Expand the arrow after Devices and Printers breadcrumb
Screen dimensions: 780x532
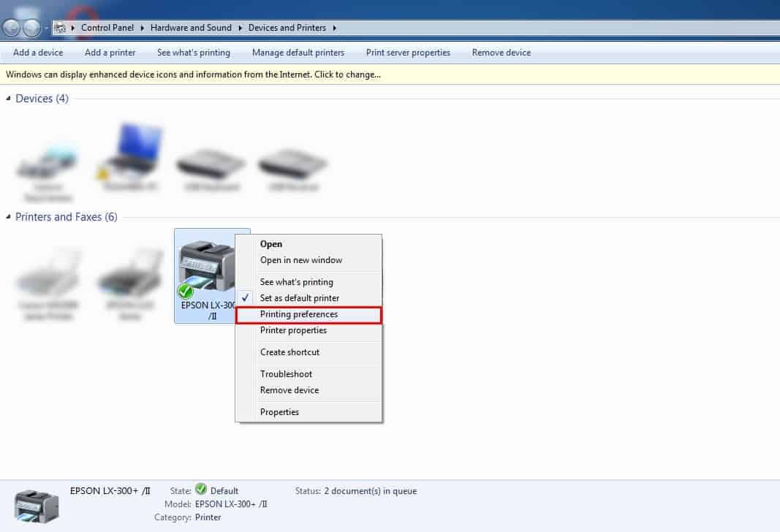pos(335,28)
